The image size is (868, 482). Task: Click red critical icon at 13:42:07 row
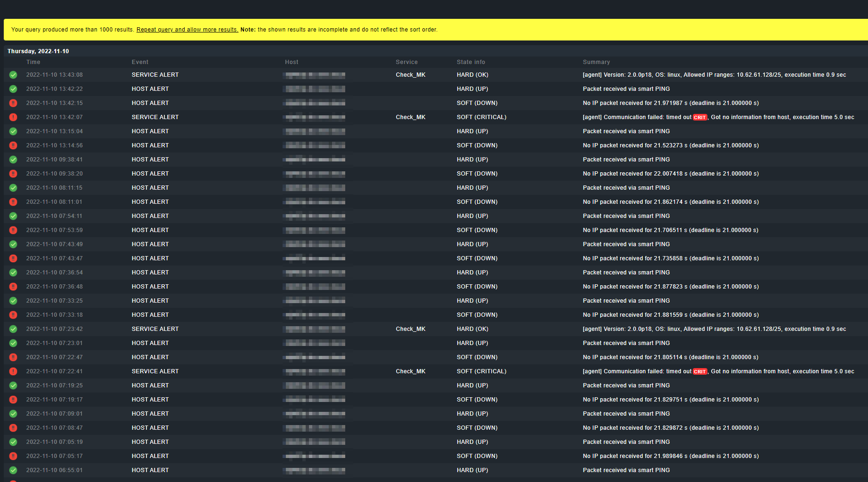tap(13, 117)
